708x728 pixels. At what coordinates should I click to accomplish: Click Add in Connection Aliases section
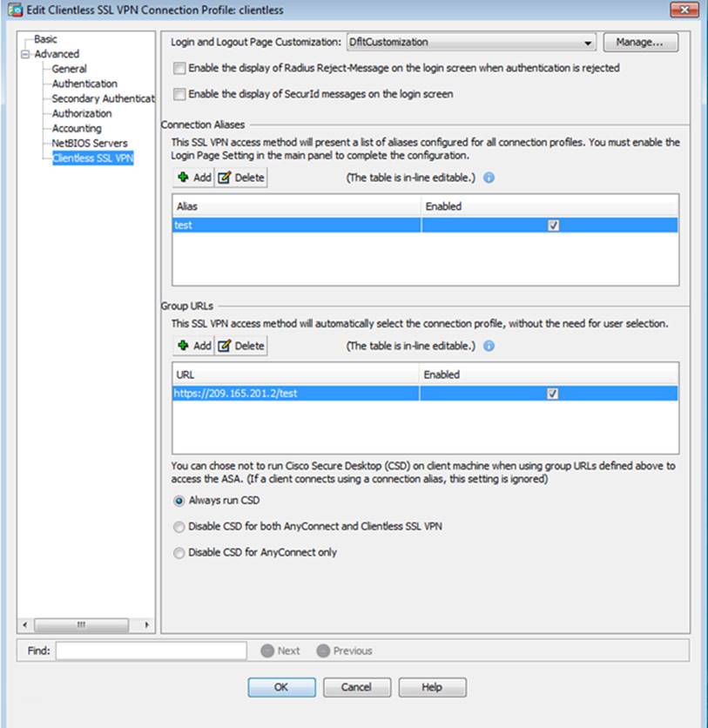193,178
